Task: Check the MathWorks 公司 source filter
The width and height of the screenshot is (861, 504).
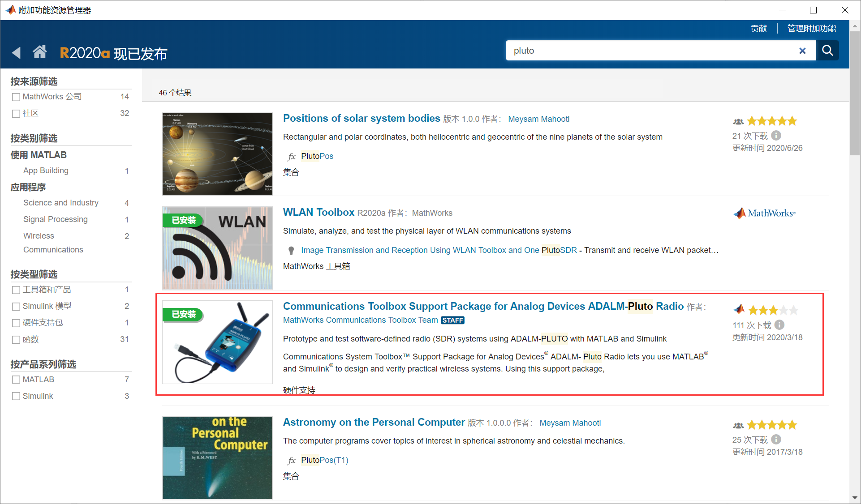Action: (x=16, y=97)
